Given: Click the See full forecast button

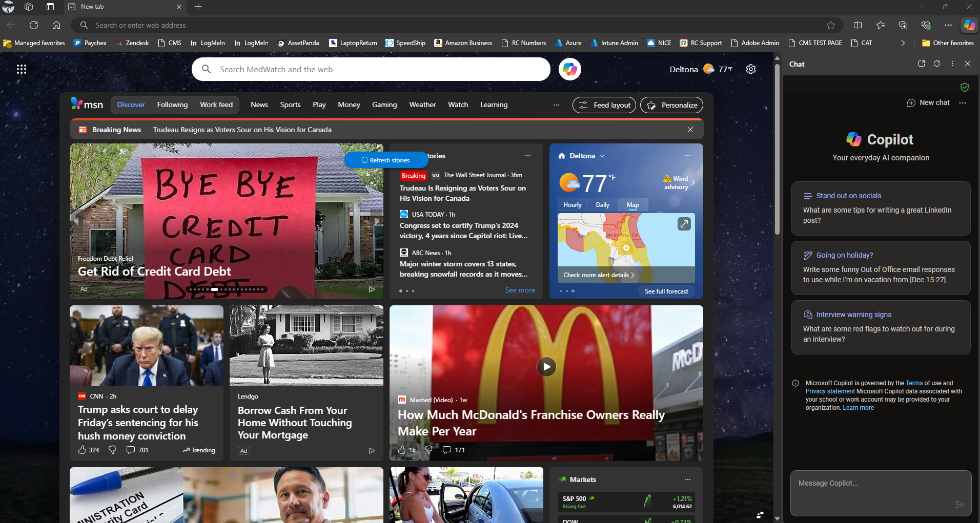Looking at the screenshot, I should pos(666,291).
